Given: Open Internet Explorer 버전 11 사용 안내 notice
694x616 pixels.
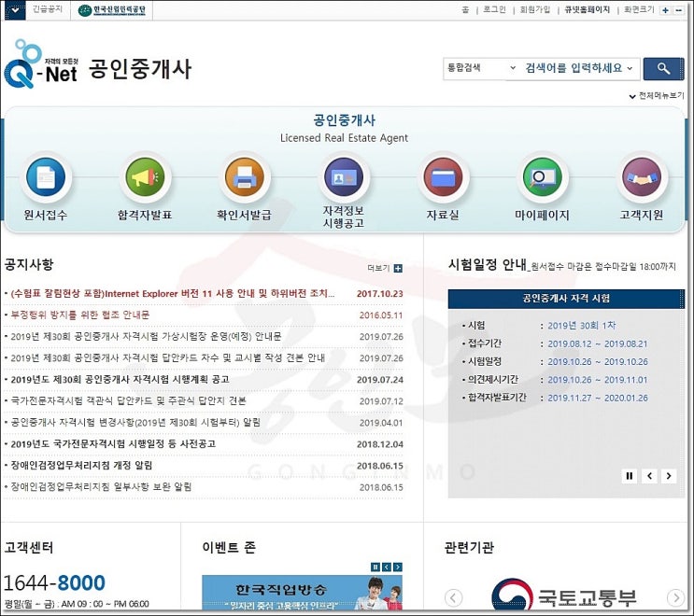Looking at the screenshot, I should tap(173, 294).
